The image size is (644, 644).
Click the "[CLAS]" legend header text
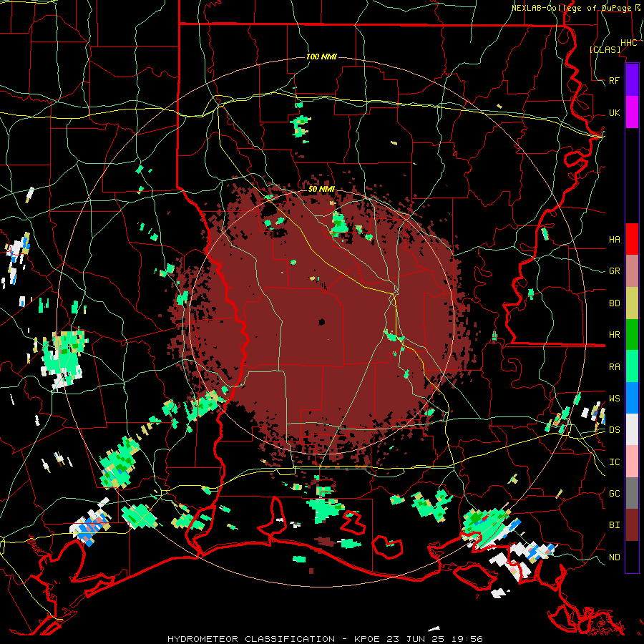pos(605,49)
